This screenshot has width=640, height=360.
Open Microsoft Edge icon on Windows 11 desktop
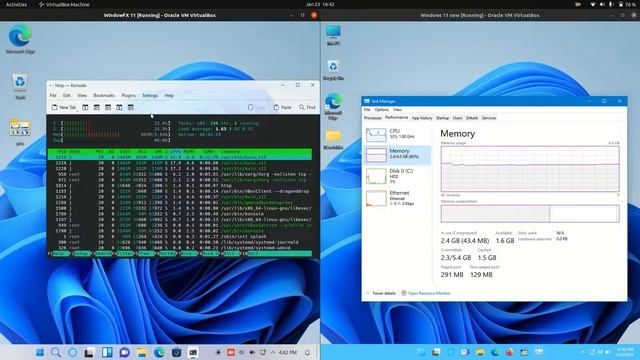(x=333, y=106)
